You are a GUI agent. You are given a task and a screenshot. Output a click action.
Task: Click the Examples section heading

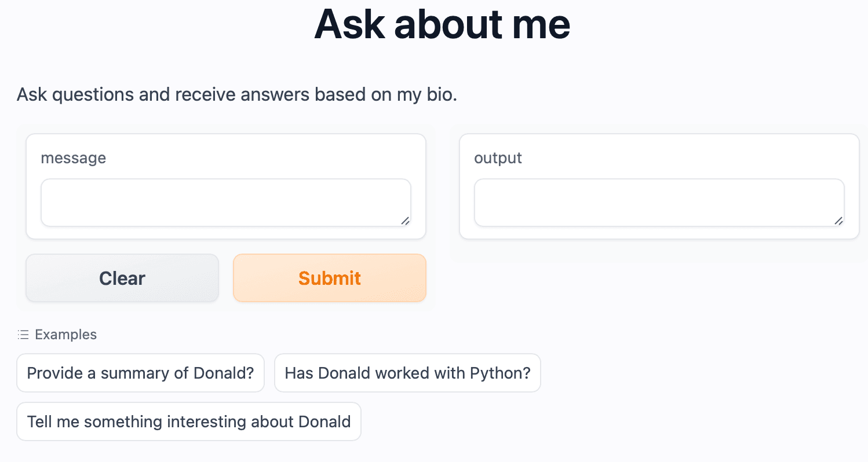[65, 334]
